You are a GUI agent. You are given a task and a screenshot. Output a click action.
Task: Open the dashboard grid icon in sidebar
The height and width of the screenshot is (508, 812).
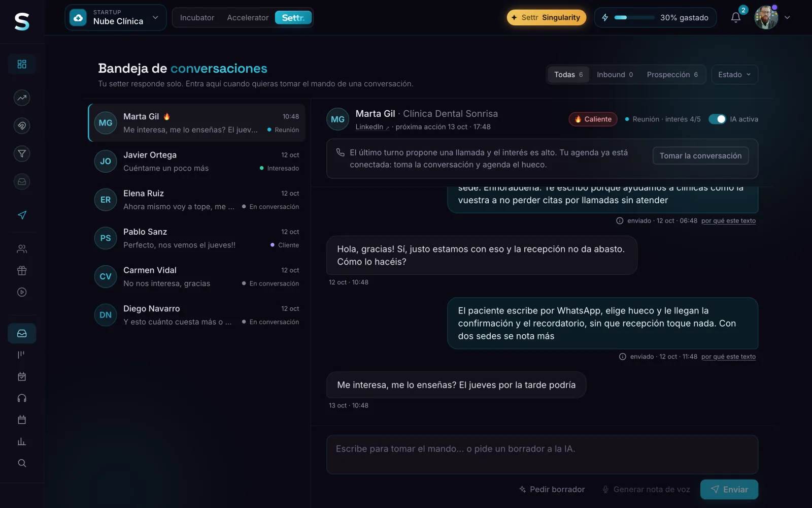coord(22,64)
